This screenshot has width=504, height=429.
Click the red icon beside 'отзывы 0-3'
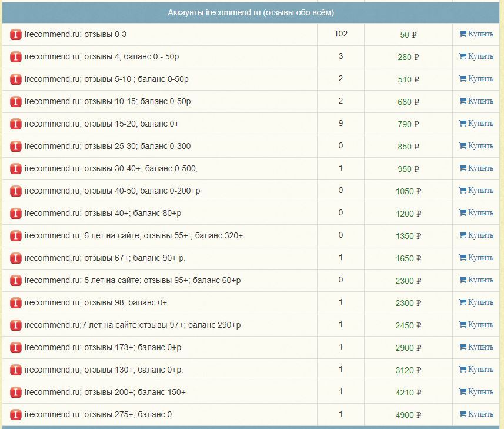(x=16, y=35)
